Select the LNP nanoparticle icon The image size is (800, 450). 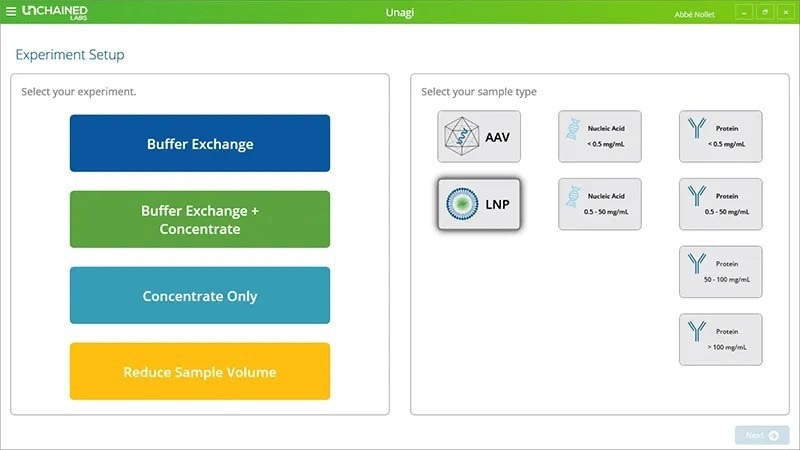(x=463, y=204)
